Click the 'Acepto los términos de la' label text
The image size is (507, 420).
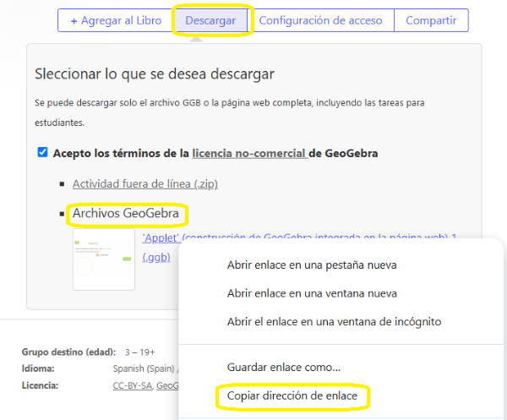121,153
